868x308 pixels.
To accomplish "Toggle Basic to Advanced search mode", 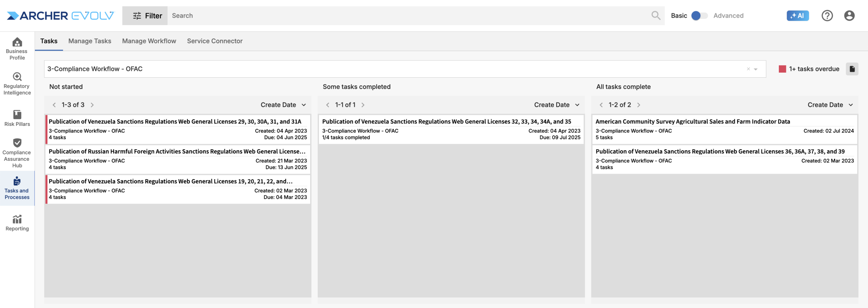I will [x=699, y=16].
